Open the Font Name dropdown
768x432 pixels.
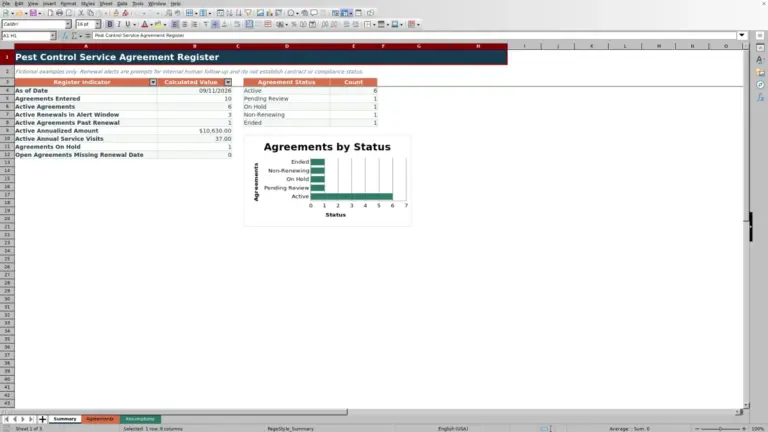click(x=68, y=24)
